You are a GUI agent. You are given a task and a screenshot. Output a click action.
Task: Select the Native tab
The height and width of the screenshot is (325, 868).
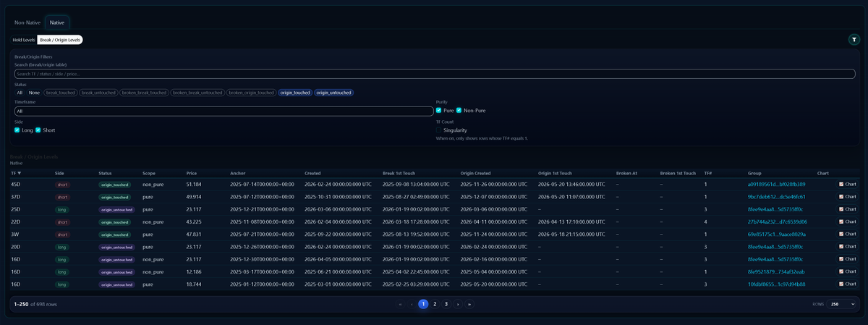click(57, 22)
